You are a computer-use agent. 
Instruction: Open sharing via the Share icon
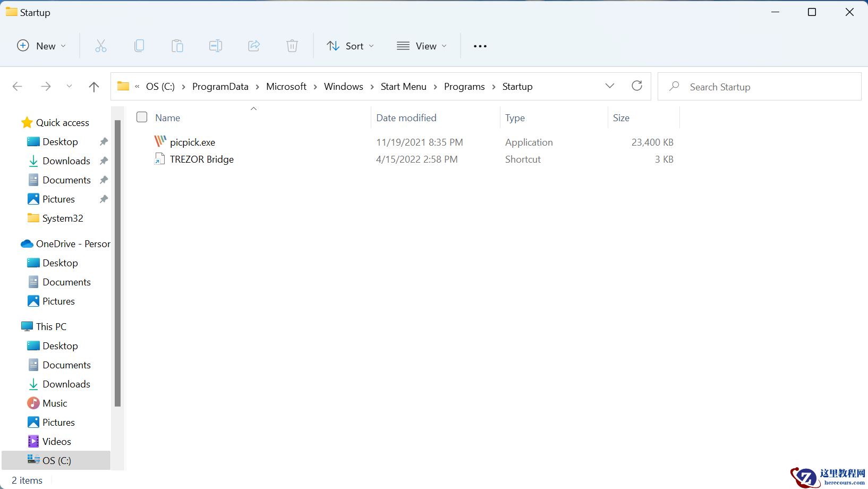coord(254,46)
